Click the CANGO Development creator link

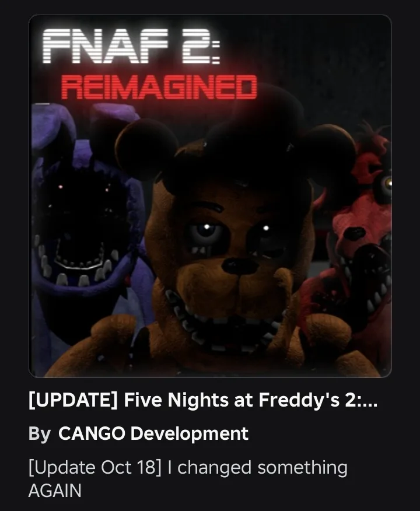click(153, 433)
